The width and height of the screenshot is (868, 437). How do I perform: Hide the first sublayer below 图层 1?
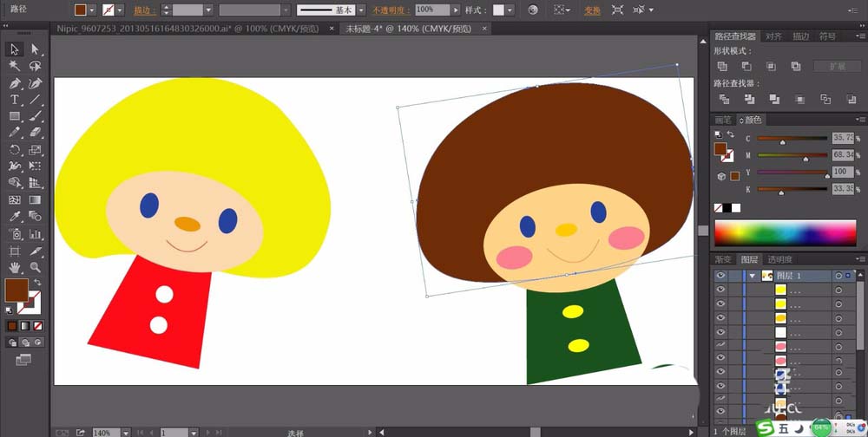(720, 290)
